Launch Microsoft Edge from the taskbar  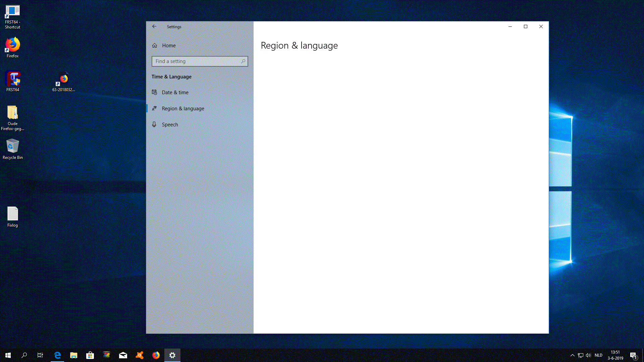(x=57, y=355)
